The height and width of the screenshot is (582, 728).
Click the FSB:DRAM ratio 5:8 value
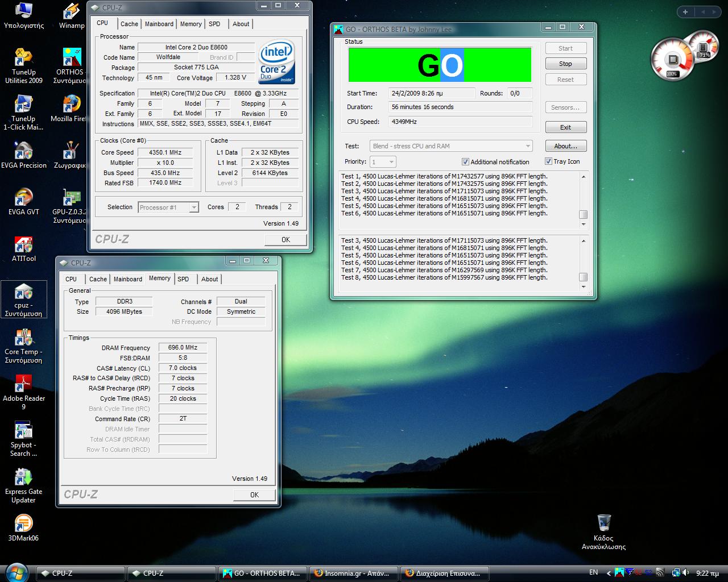pos(183,358)
